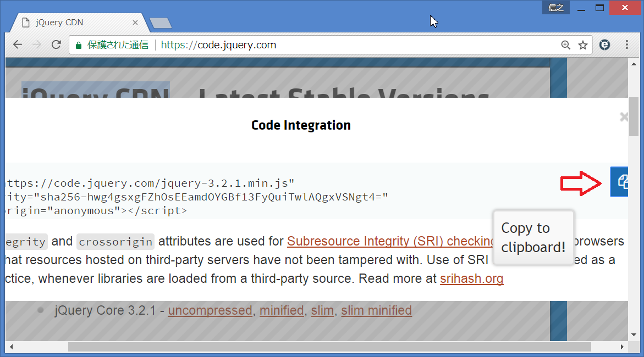Click the browser forward arrow

(36, 44)
